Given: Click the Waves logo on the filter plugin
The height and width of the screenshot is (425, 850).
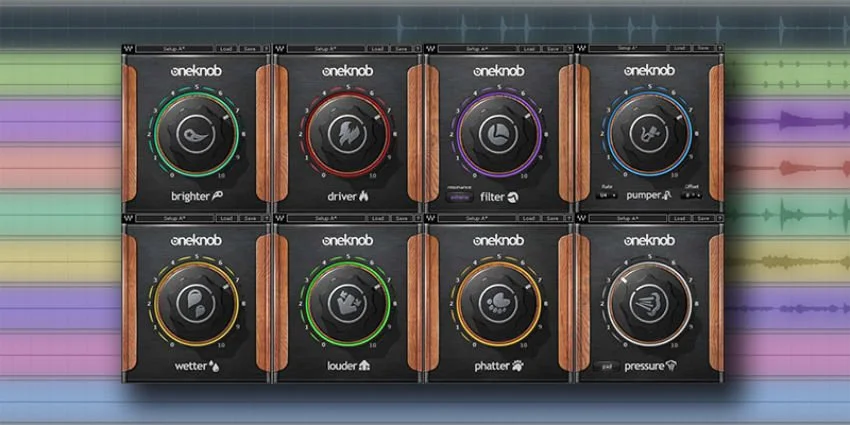Looking at the screenshot, I should [x=431, y=49].
